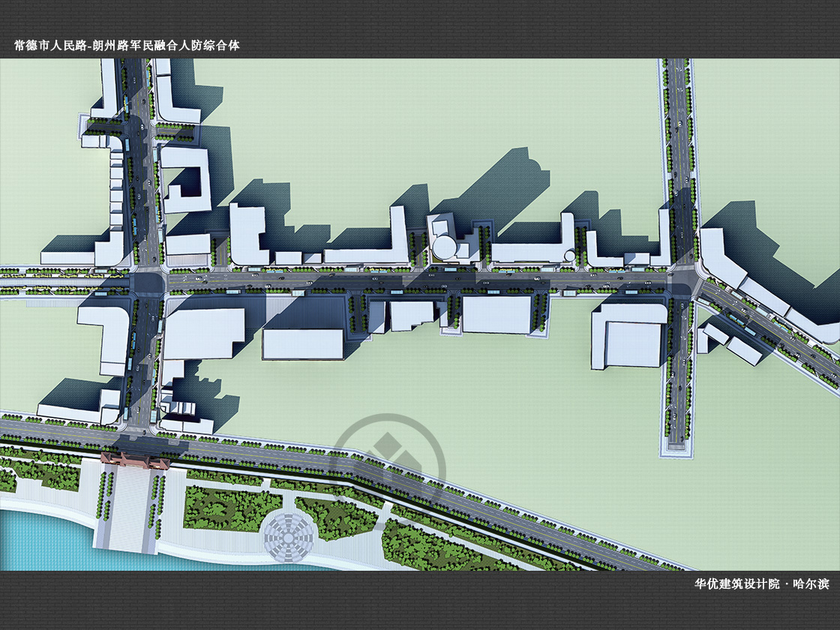The image size is (840, 630).
Task: Click the red gate structure at the riverside stairs
Action: pos(136,460)
